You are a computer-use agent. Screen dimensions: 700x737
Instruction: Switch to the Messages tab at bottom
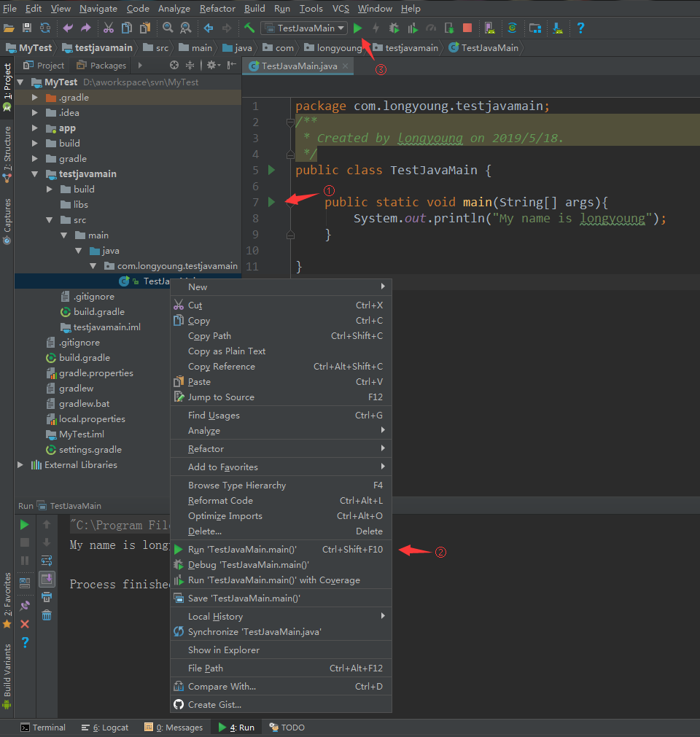click(x=174, y=727)
